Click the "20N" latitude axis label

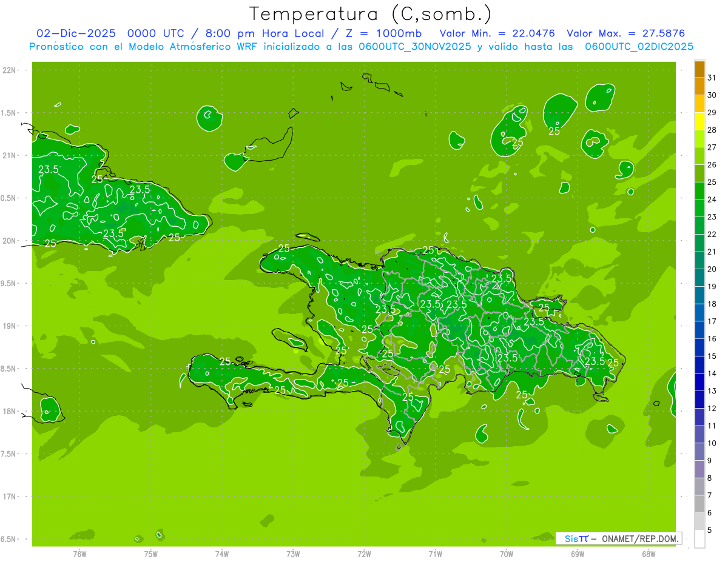coord(10,241)
